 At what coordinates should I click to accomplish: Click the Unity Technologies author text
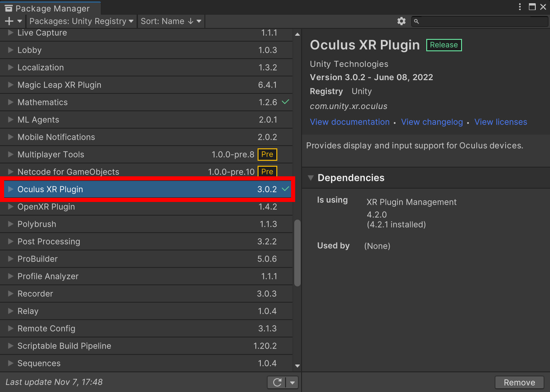349,64
